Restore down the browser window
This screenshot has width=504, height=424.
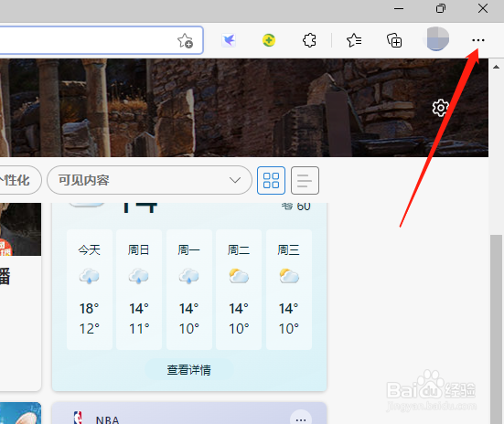441,8
